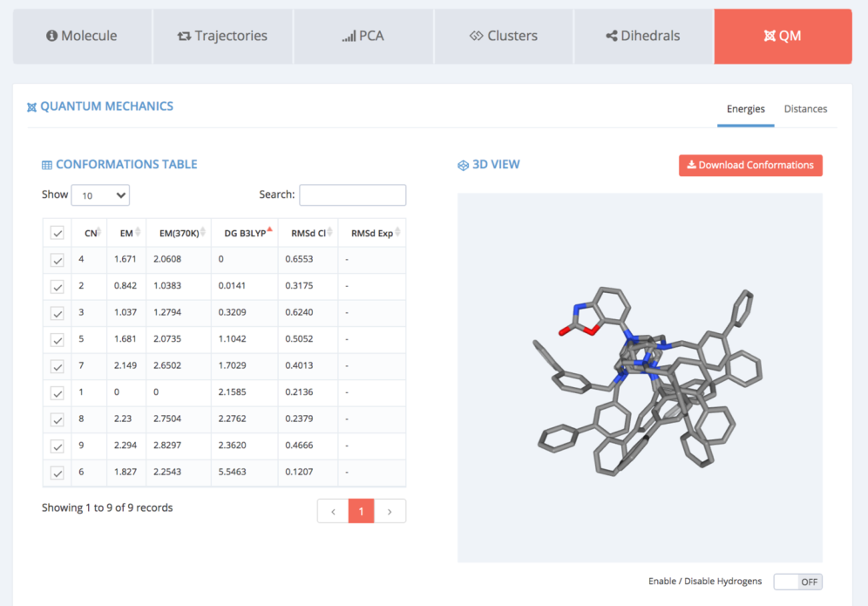Open the PCA tab
868x606 pixels.
point(363,37)
